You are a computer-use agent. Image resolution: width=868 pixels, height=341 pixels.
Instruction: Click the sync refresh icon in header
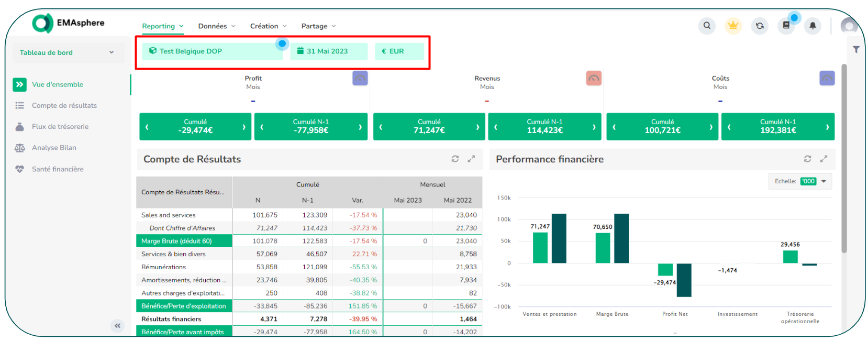(760, 26)
